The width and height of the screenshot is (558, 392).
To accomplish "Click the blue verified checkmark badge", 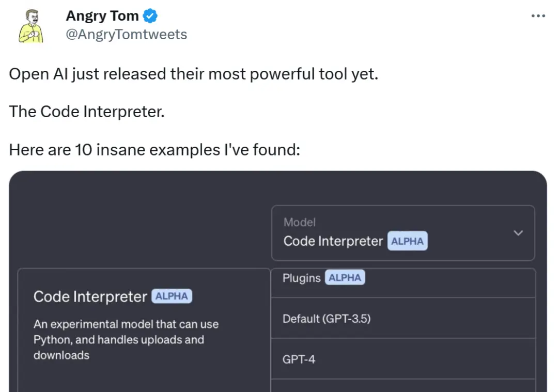I will pyautogui.click(x=149, y=15).
